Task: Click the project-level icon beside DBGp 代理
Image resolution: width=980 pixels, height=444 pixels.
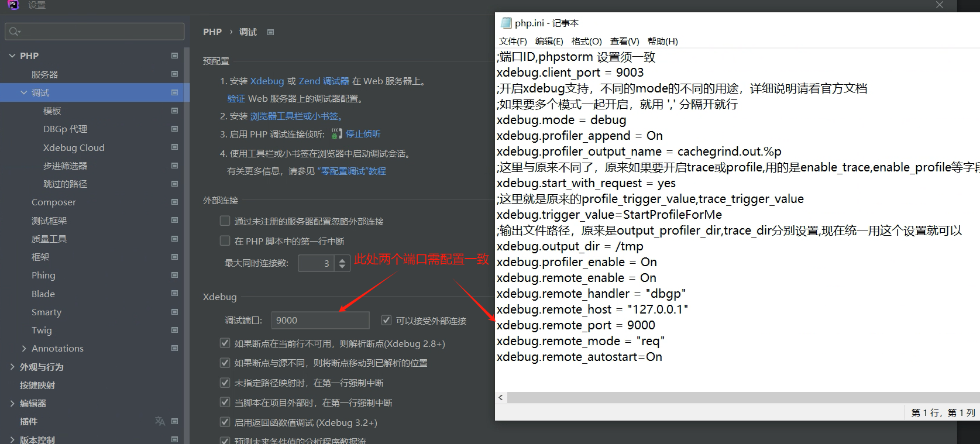Action: (174, 128)
